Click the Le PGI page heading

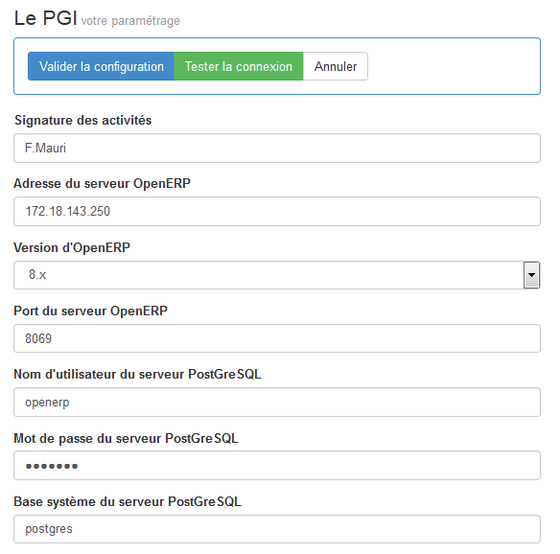tap(46, 18)
